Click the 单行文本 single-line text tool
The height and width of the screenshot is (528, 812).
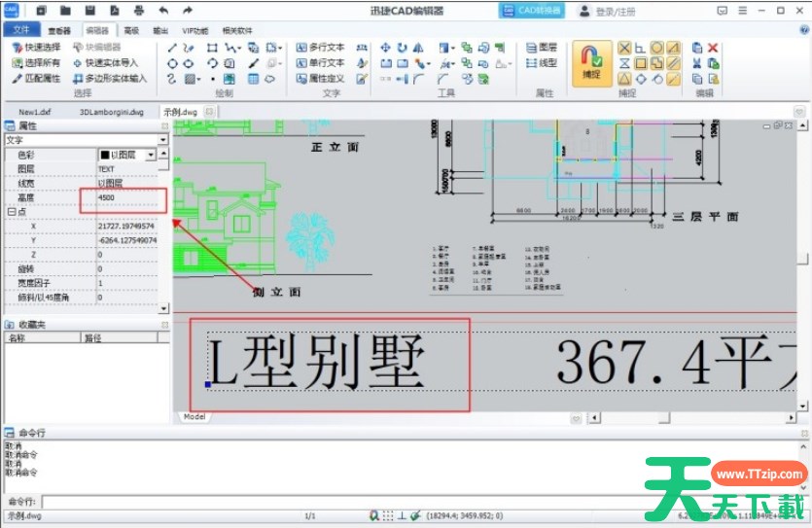tap(320, 62)
